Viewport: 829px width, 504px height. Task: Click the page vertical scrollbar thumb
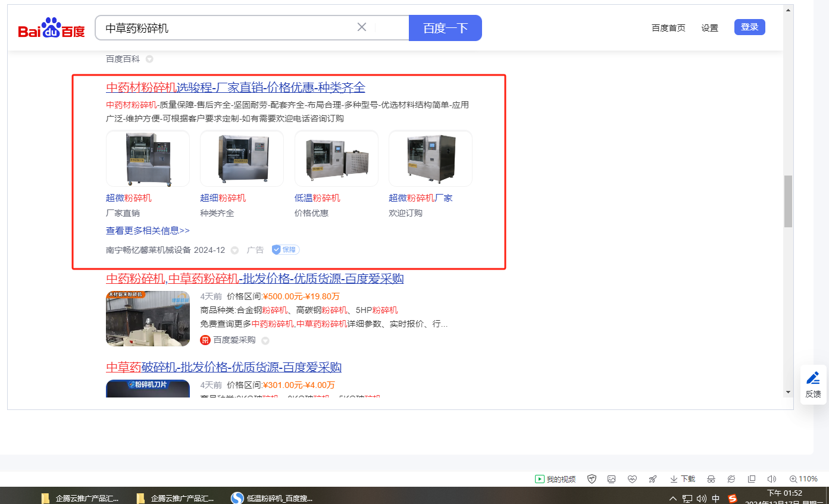[788, 201]
